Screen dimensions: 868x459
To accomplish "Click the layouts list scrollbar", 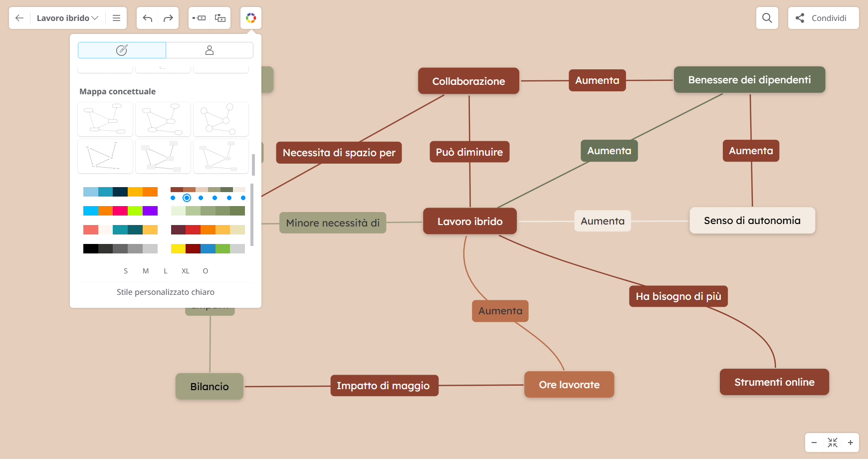I will (253, 165).
